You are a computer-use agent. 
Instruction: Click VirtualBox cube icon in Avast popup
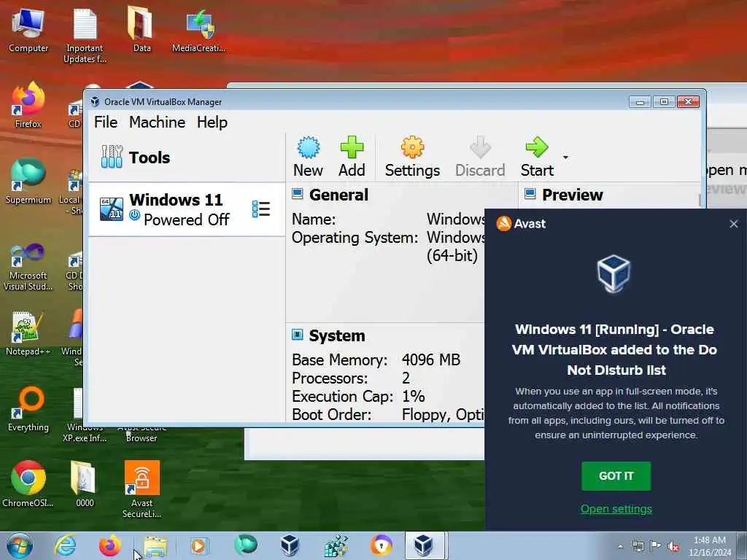pos(614,274)
